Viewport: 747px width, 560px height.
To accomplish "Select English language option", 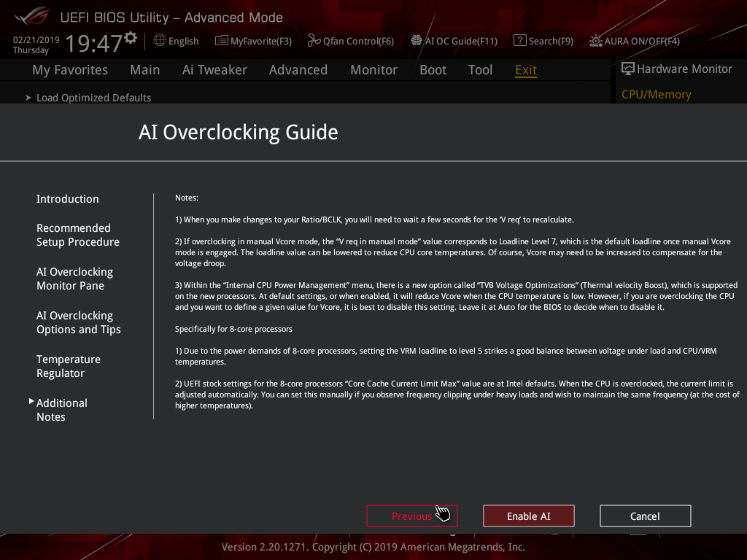I will point(183,42).
